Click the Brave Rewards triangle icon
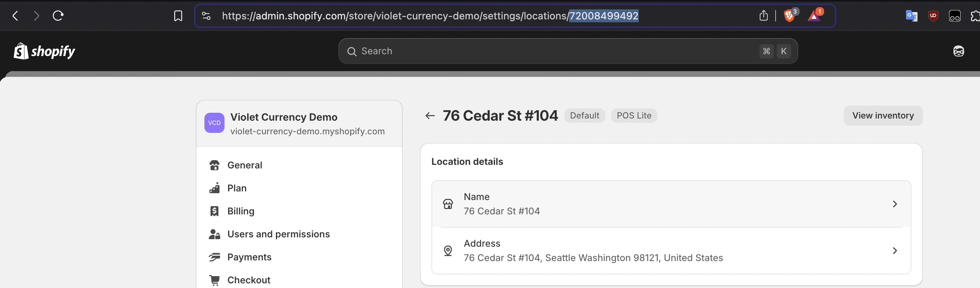This screenshot has width=980, height=288. (x=814, y=16)
